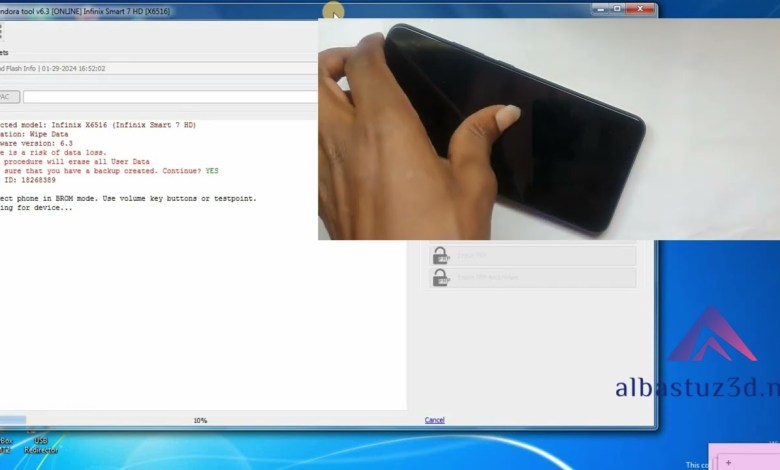Click the Cancel link
Screen dimensions: 780x470
tap(434, 420)
